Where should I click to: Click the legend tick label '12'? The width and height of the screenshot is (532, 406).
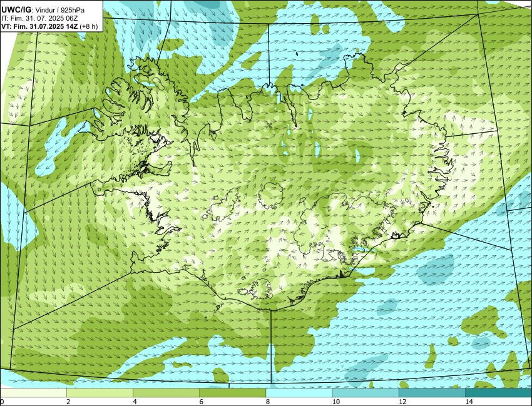(x=402, y=402)
